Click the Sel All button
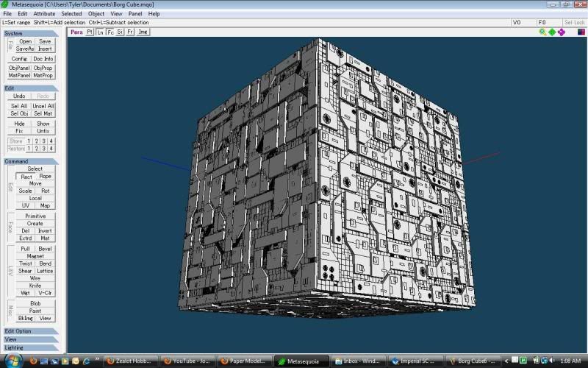588x368 pixels. pyautogui.click(x=19, y=106)
